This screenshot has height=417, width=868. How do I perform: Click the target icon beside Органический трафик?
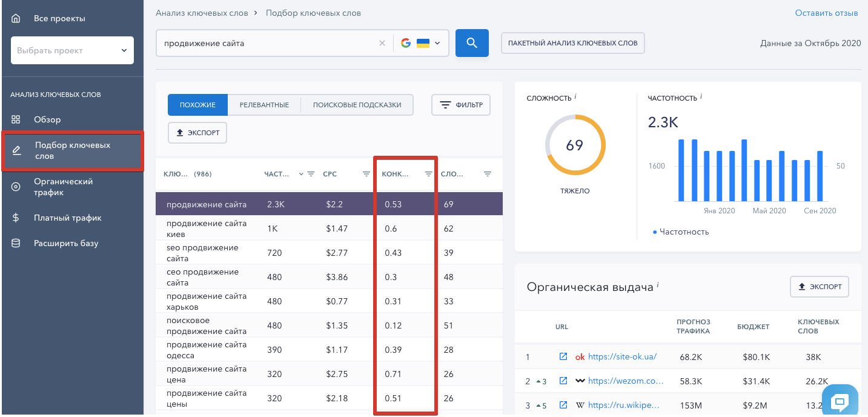coord(16,187)
